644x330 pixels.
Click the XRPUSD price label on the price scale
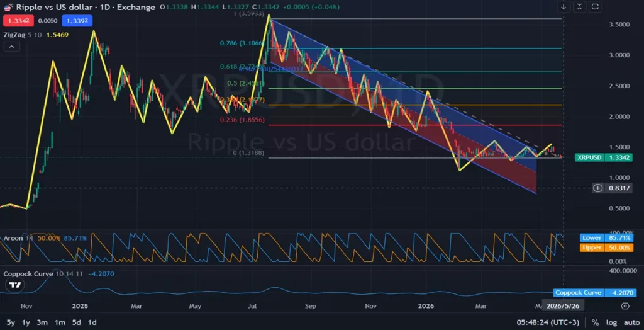point(589,157)
